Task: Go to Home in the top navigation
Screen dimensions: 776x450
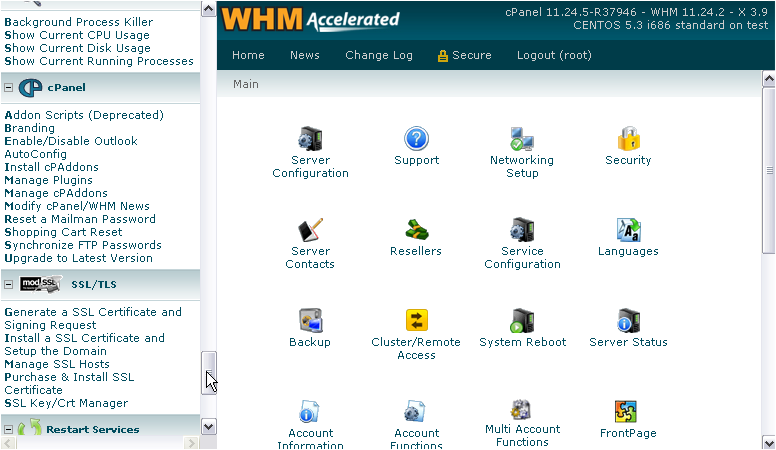Action: 248,55
